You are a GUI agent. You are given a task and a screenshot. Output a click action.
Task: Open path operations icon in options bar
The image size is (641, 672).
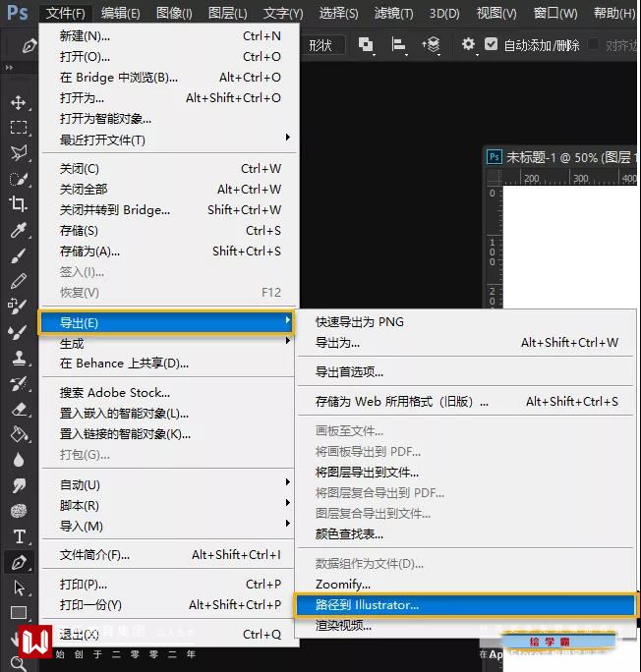[366, 44]
